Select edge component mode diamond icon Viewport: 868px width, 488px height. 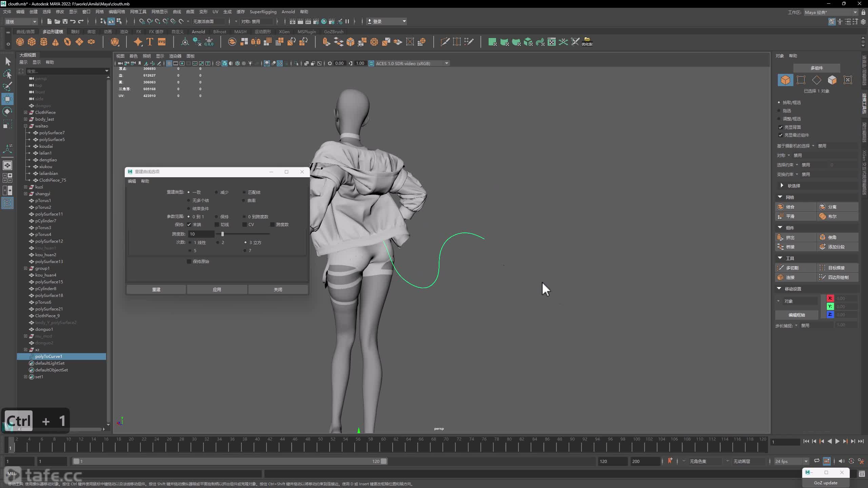point(816,80)
